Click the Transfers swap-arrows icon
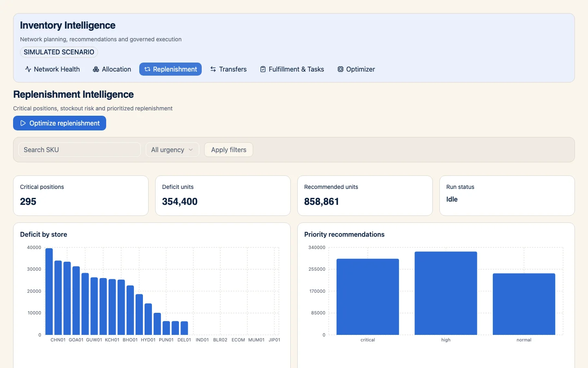This screenshot has width=588, height=368. coord(213,69)
